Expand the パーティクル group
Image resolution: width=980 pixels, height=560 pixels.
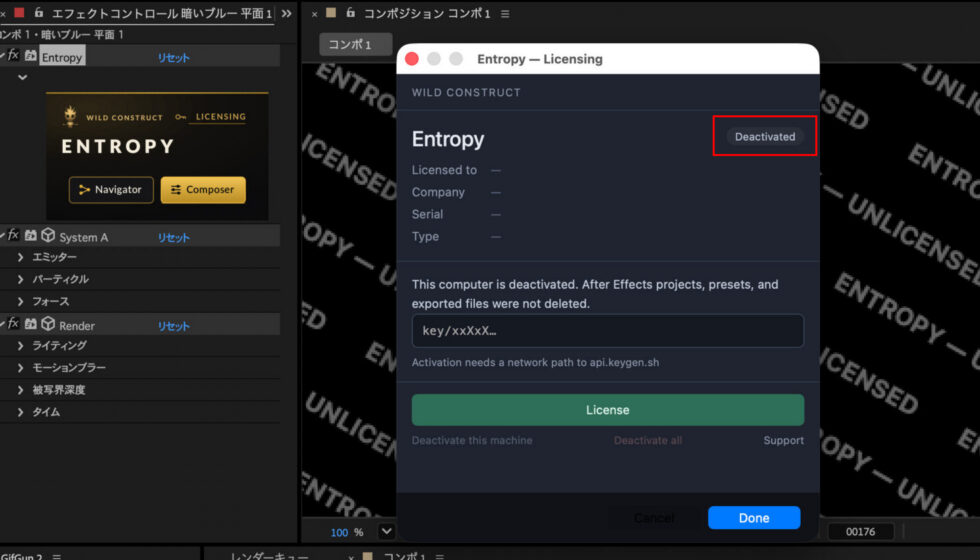21,279
